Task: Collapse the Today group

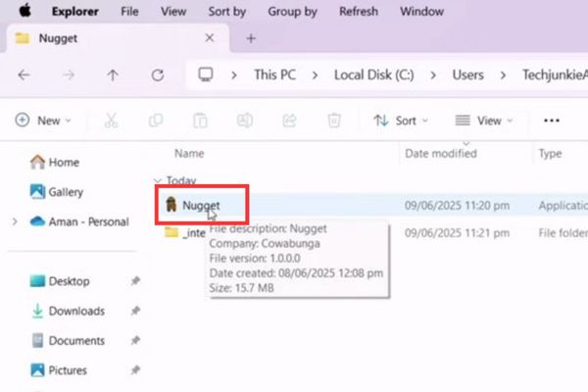Action: coord(157,181)
